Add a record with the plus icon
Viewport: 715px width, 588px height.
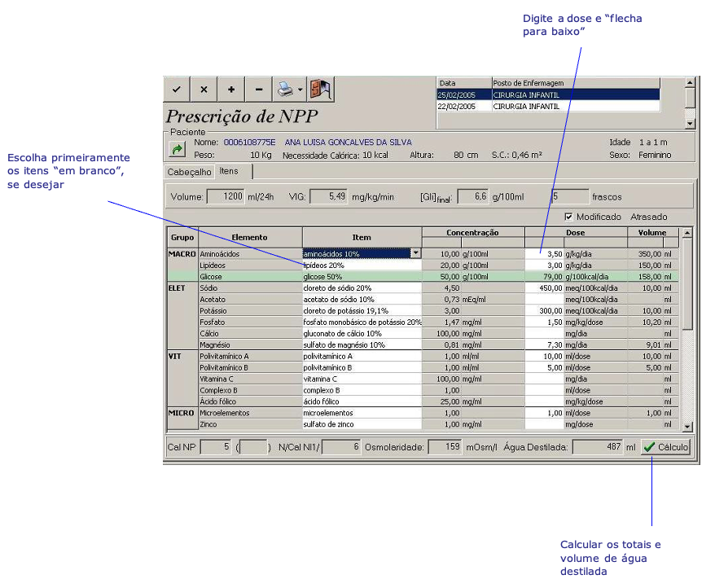pos(231,90)
